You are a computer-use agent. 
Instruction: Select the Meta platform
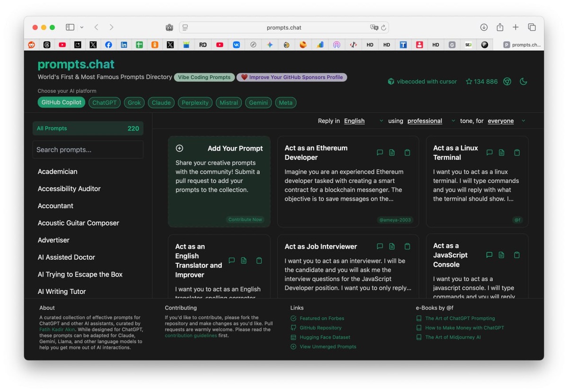(x=285, y=103)
